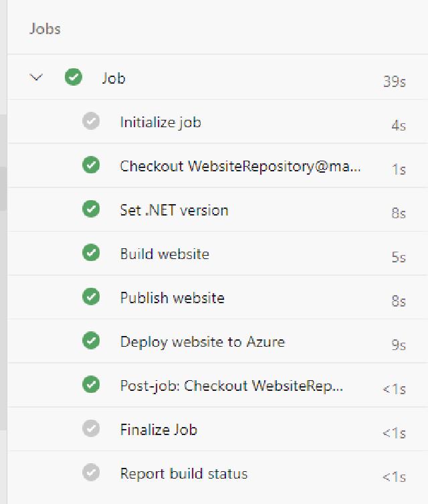
Task: Open the Finalize Job step
Action: pyautogui.click(x=158, y=430)
